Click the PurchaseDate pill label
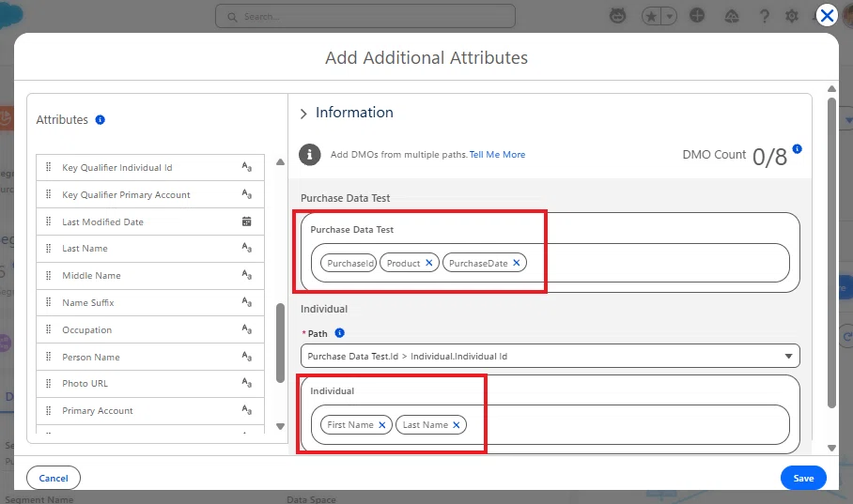This screenshot has height=504, width=853. click(478, 263)
